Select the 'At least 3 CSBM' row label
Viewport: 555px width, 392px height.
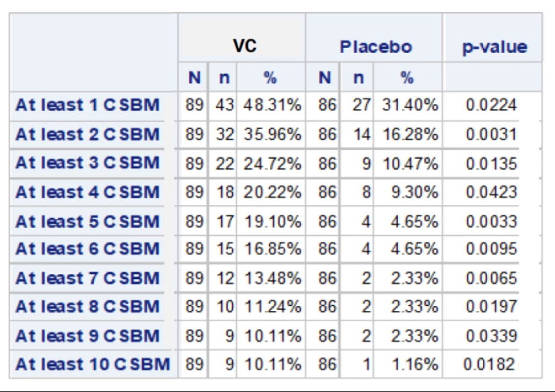(x=88, y=163)
